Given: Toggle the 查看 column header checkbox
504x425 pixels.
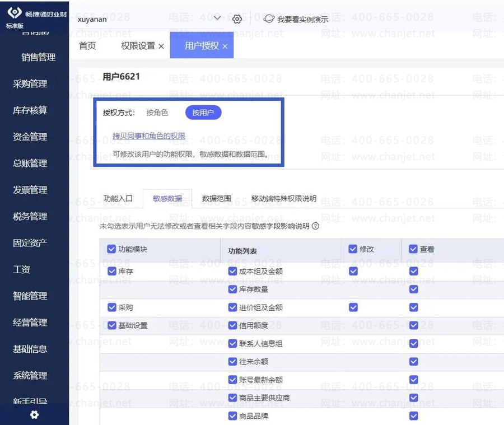Looking at the screenshot, I should pyautogui.click(x=413, y=249).
